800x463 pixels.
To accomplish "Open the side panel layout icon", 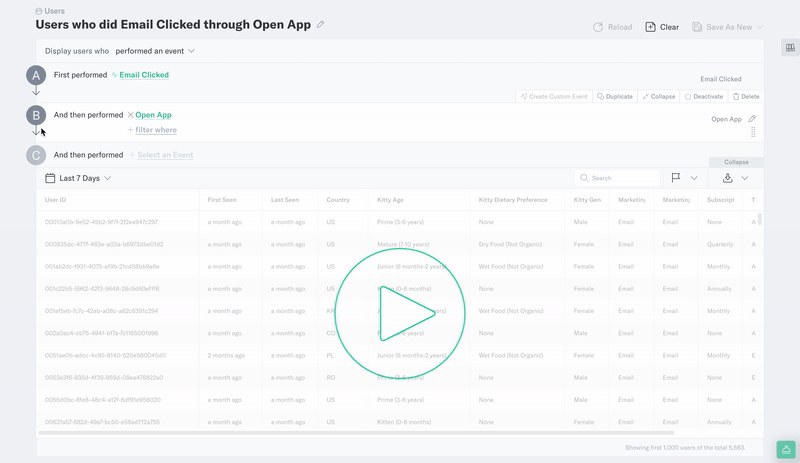I will tap(790, 47).
